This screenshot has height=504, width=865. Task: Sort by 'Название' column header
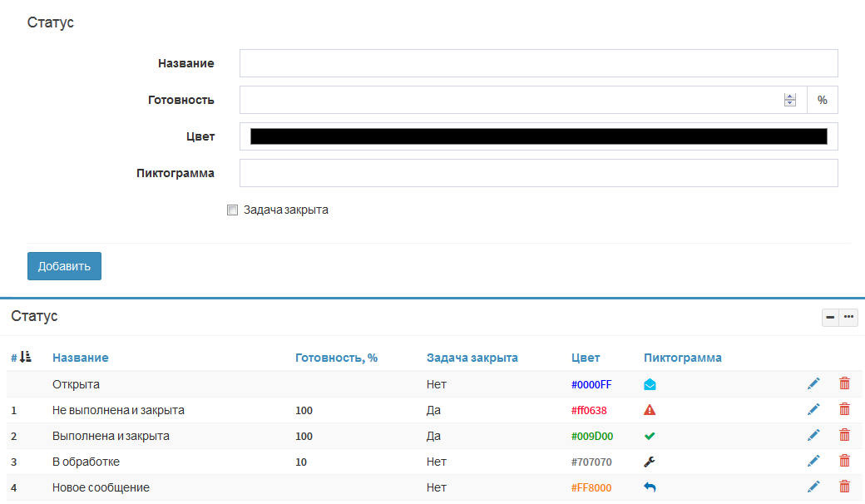click(x=80, y=358)
